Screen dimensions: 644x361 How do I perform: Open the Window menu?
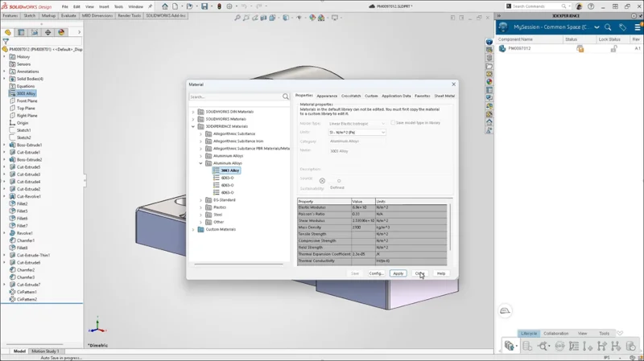pos(135,6)
